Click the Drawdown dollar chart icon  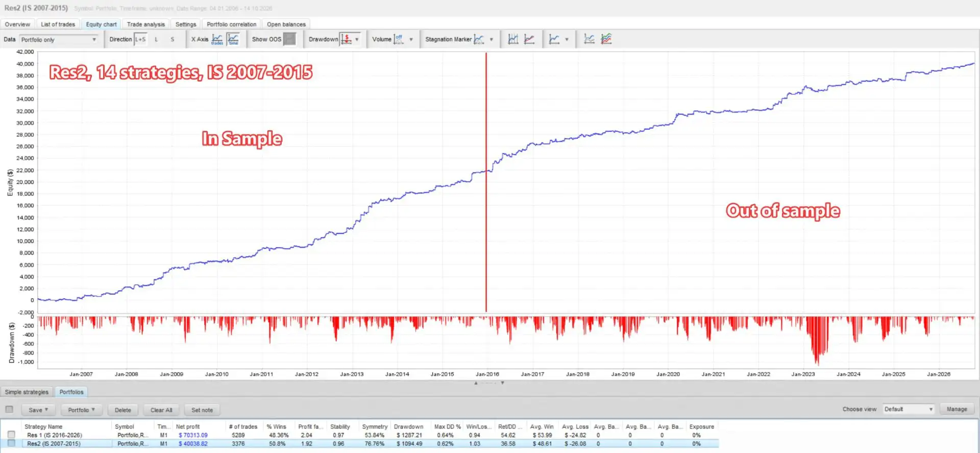[346, 39]
